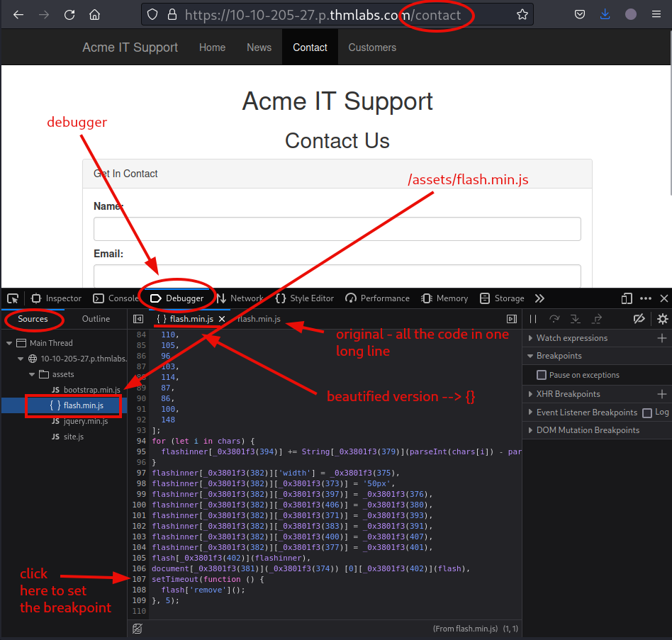This screenshot has width=672, height=640.
Task: Check the Event Listener Log checkbox
Action: pyautogui.click(x=646, y=412)
